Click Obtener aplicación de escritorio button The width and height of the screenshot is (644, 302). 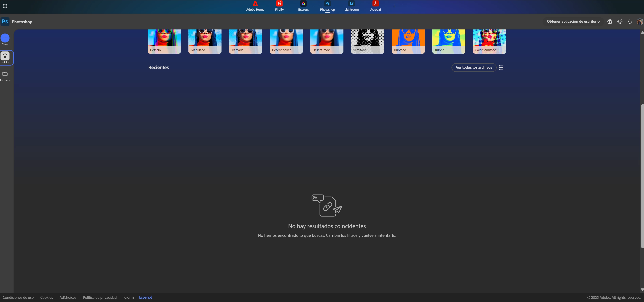click(x=573, y=21)
